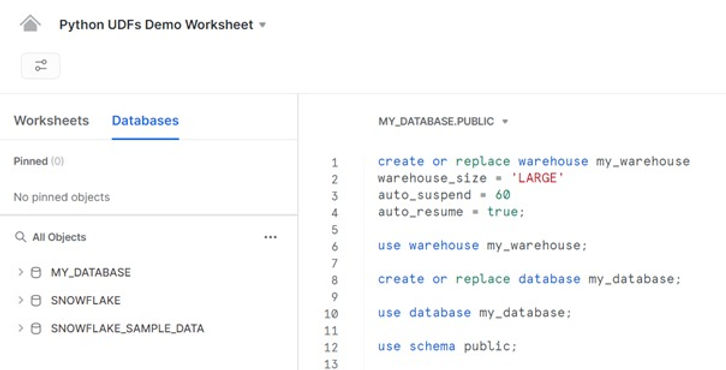The image size is (726, 370).
Task: Open the worksheet filter settings button
Action: tap(41, 65)
